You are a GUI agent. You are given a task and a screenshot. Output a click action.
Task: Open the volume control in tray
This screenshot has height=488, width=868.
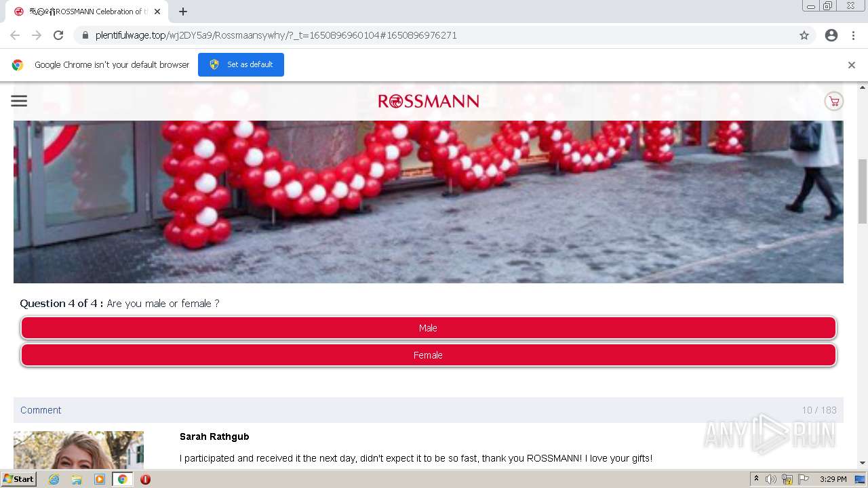pos(771,479)
